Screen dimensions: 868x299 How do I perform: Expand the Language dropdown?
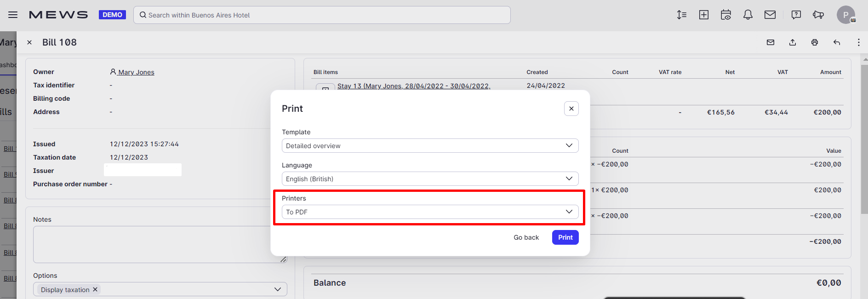(x=430, y=178)
